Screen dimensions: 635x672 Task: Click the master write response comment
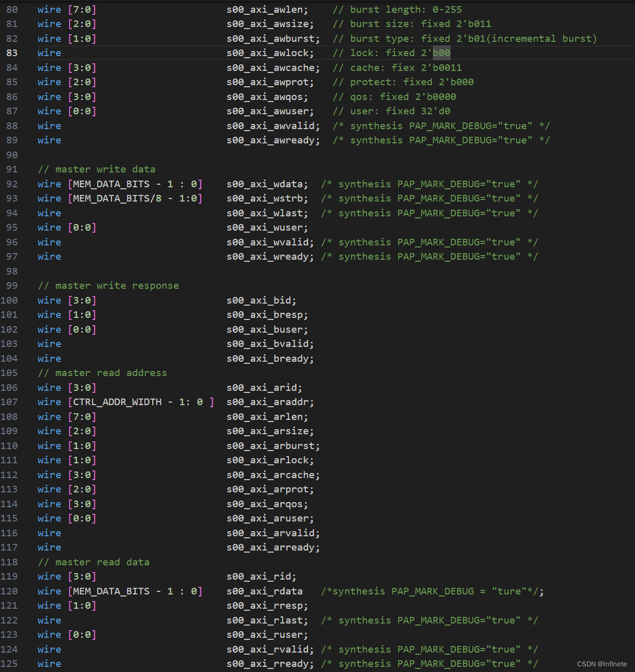[x=108, y=285]
